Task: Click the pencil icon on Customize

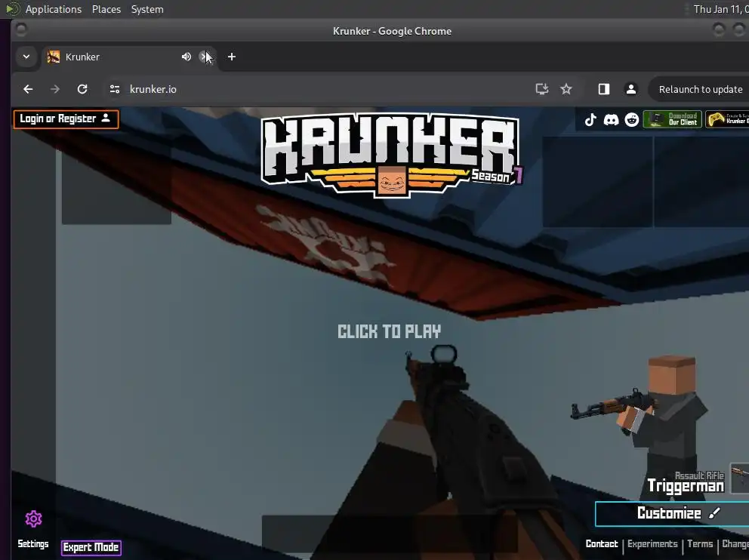Action: pyautogui.click(x=714, y=513)
